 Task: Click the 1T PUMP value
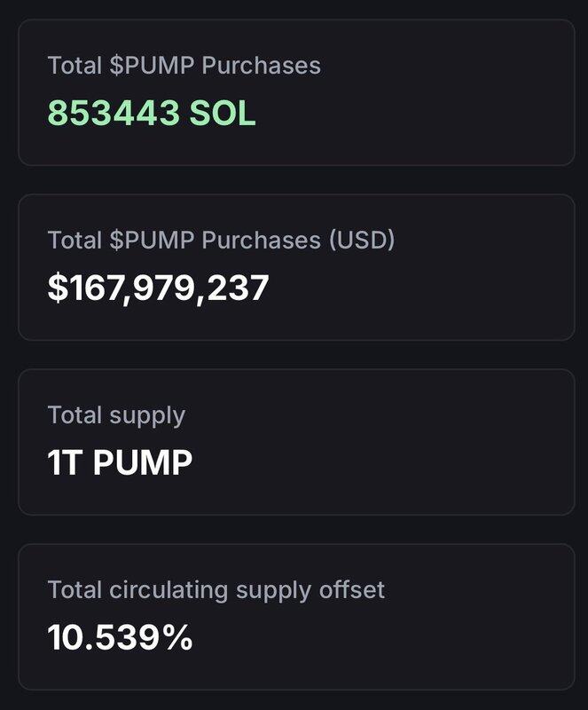120,462
